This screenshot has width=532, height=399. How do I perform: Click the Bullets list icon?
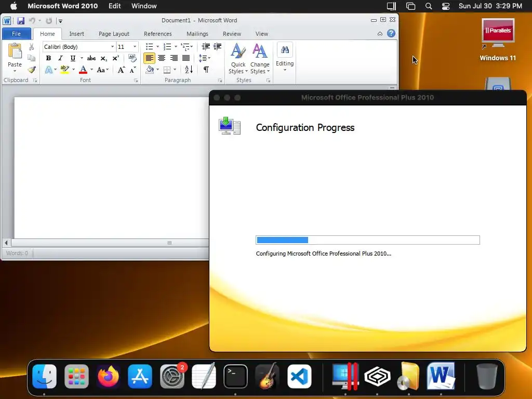pyautogui.click(x=149, y=46)
